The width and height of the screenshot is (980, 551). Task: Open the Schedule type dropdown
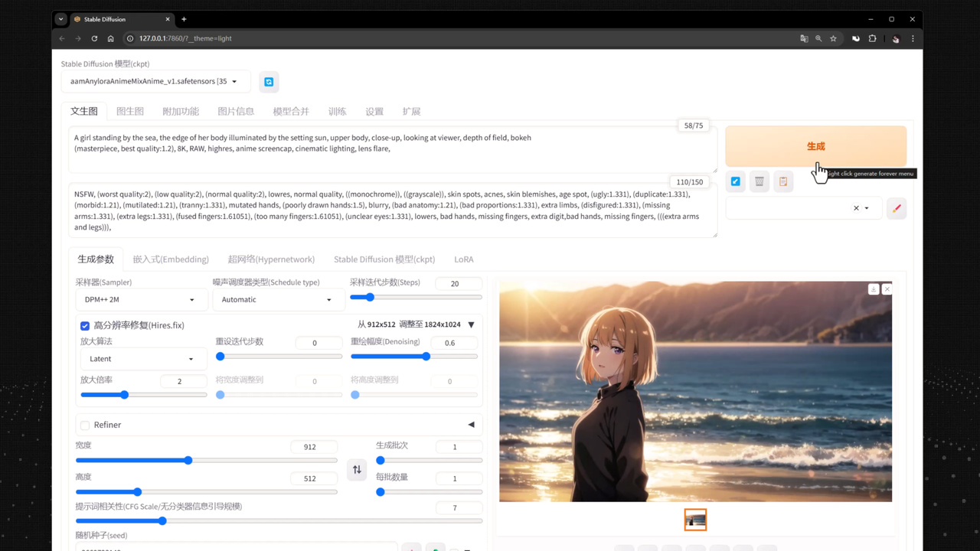pos(276,300)
